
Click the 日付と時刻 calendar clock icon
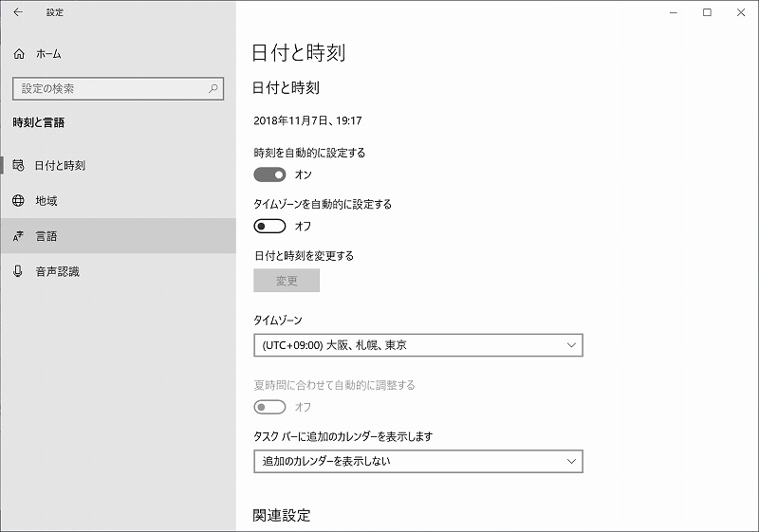pos(18,165)
